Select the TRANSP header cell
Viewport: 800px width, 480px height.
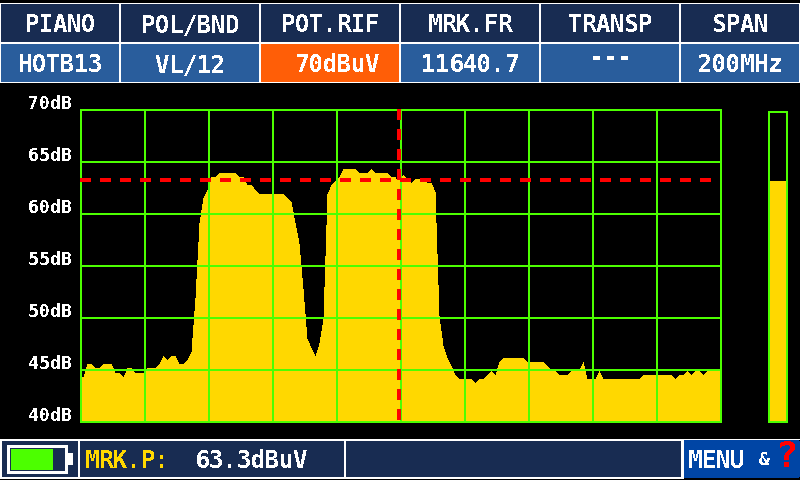[x=610, y=23]
